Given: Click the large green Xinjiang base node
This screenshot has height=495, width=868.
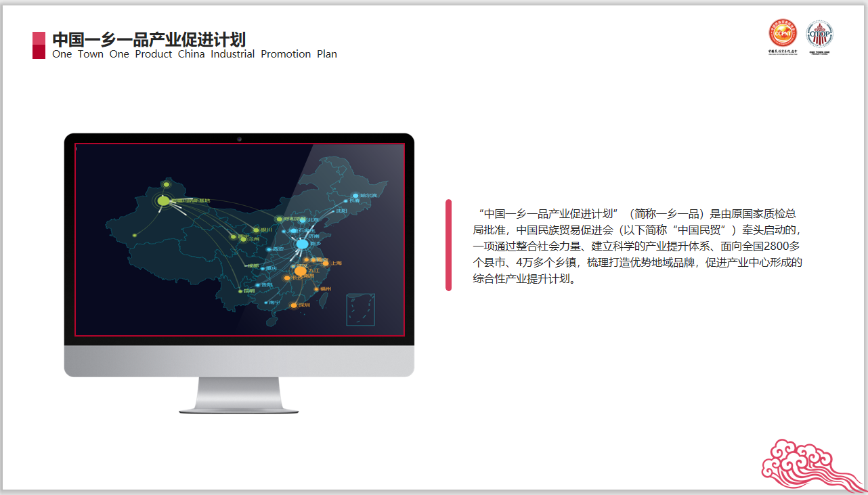Looking at the screenshot, I should pyautogui.click(x=164, y=200).
